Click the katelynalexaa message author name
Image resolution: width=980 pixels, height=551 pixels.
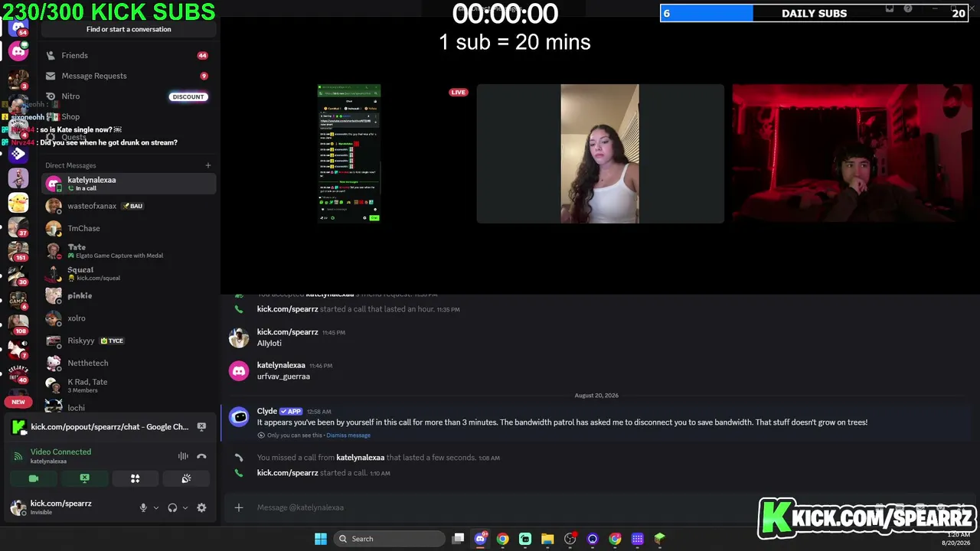coord(281,365)
